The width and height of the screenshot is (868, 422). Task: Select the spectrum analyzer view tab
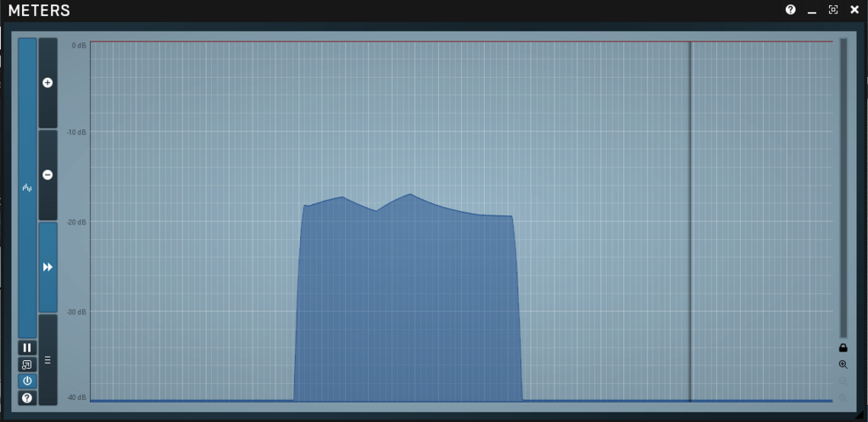pos(27,187)
